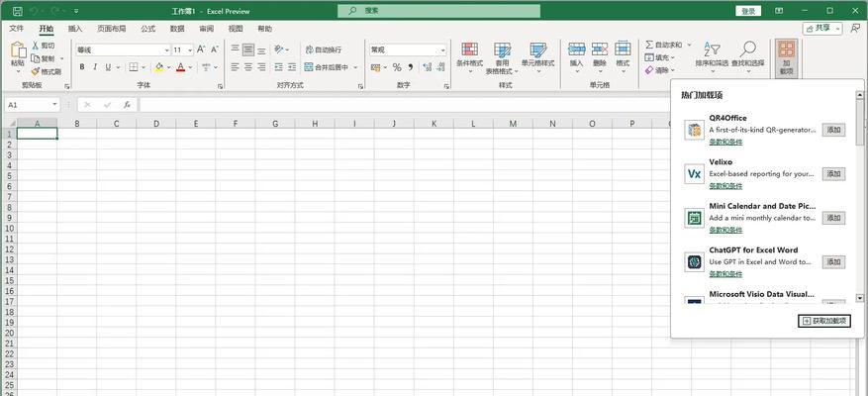Apply the yellow fill color bucket

pos(159,67)
